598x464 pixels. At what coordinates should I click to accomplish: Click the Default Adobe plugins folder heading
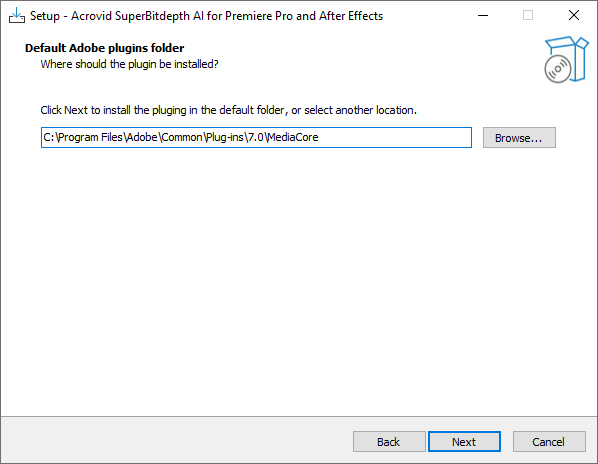click(x=104, y=48)
